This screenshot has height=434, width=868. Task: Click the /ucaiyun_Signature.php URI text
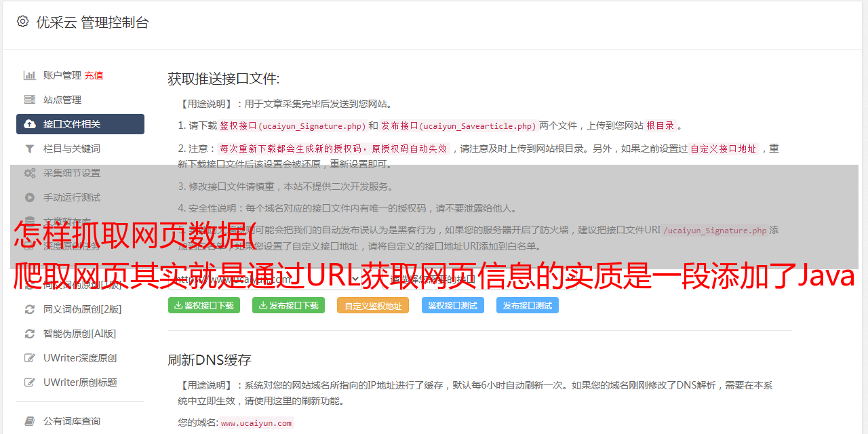click(x=715, y=231)
